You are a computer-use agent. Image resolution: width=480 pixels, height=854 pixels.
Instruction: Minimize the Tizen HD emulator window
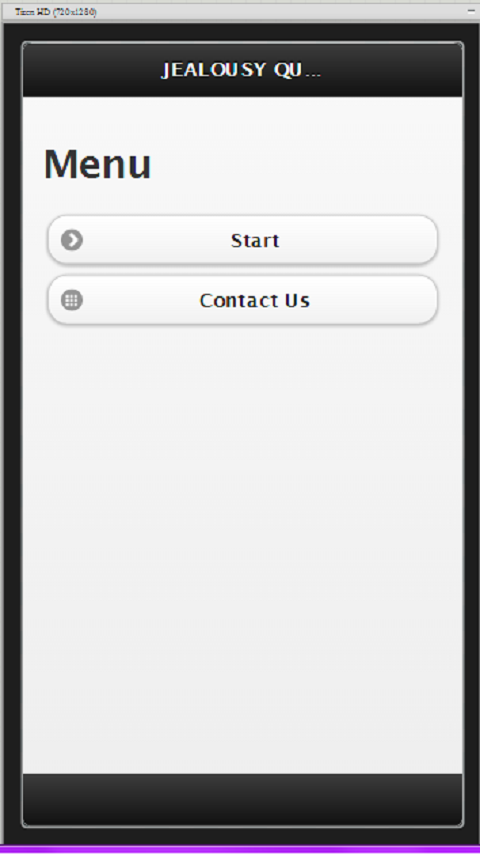471,11
